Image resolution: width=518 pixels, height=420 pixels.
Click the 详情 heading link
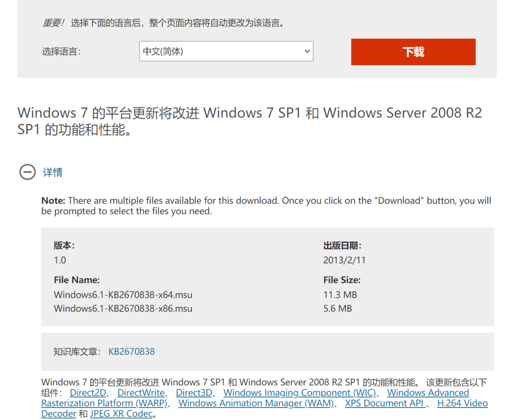[x=53, y=172]
